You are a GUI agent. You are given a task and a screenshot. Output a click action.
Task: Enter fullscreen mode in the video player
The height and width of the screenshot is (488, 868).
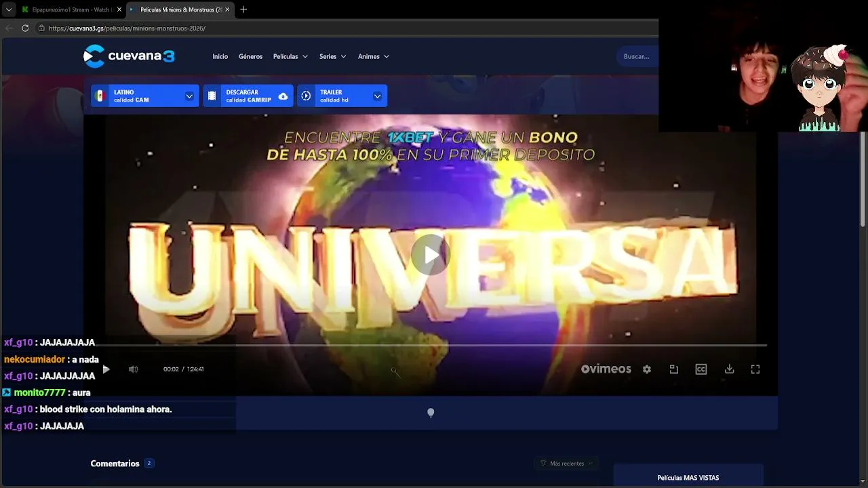tap(755, 369)
